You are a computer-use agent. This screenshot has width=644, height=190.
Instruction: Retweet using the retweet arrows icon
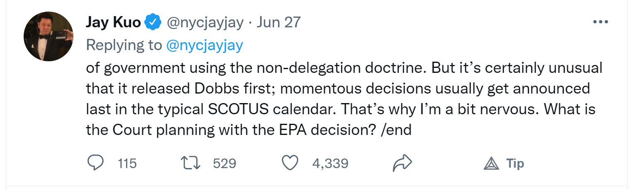coord(192,164)
